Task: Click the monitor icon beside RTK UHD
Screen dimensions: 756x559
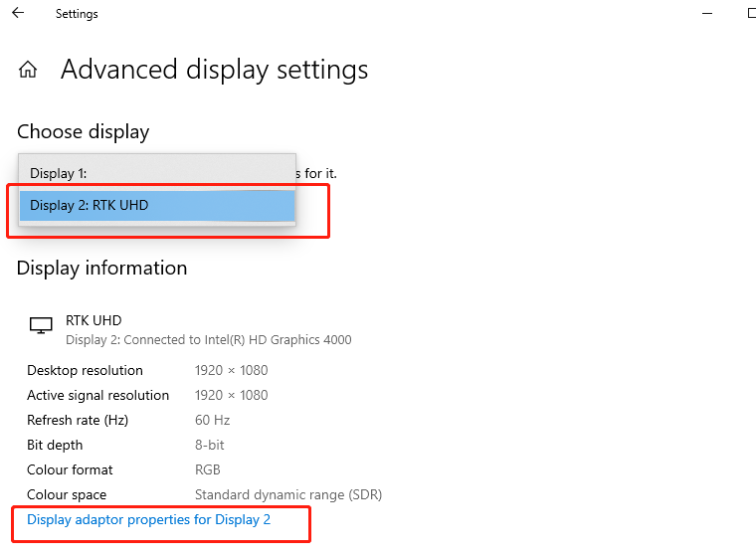Action: tap(41, 325)
